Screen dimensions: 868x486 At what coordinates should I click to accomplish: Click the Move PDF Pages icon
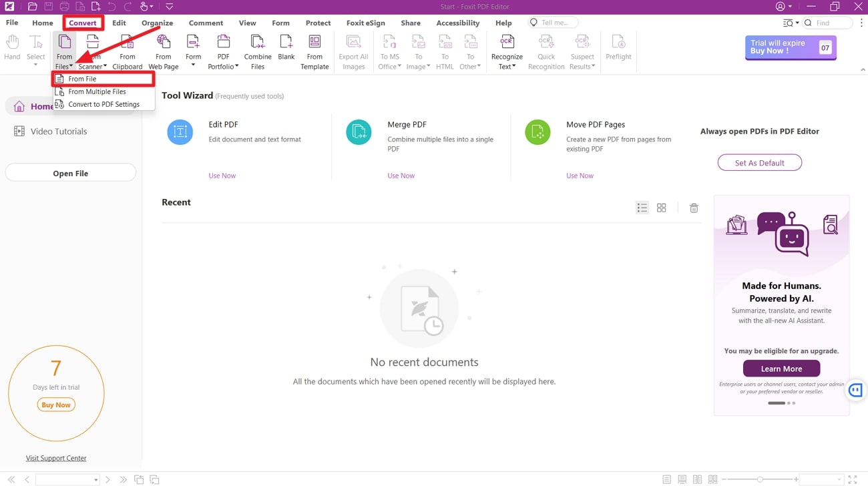537,132
